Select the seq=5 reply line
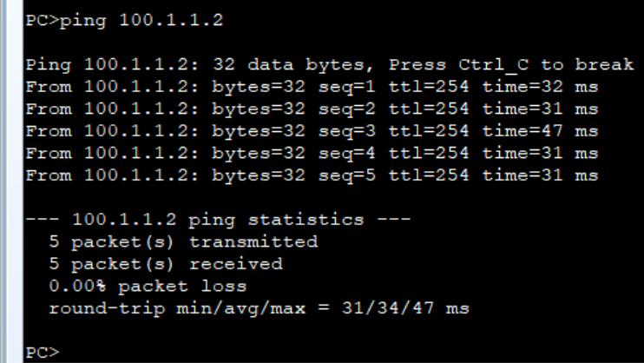Viewport: 644px width, 363px height. [x=312, y=176]
